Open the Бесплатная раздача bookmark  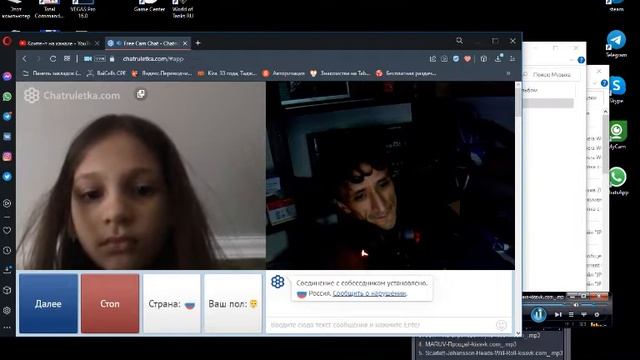tap(407, 73)
